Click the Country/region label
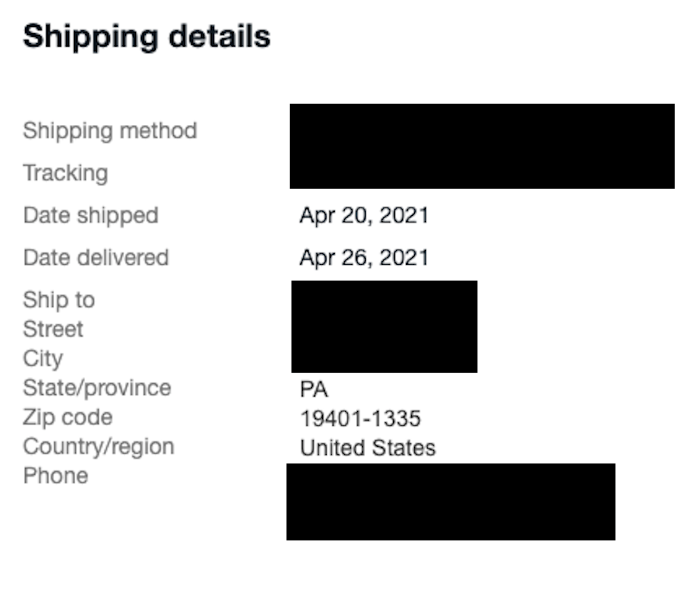 tap(98, 447)
